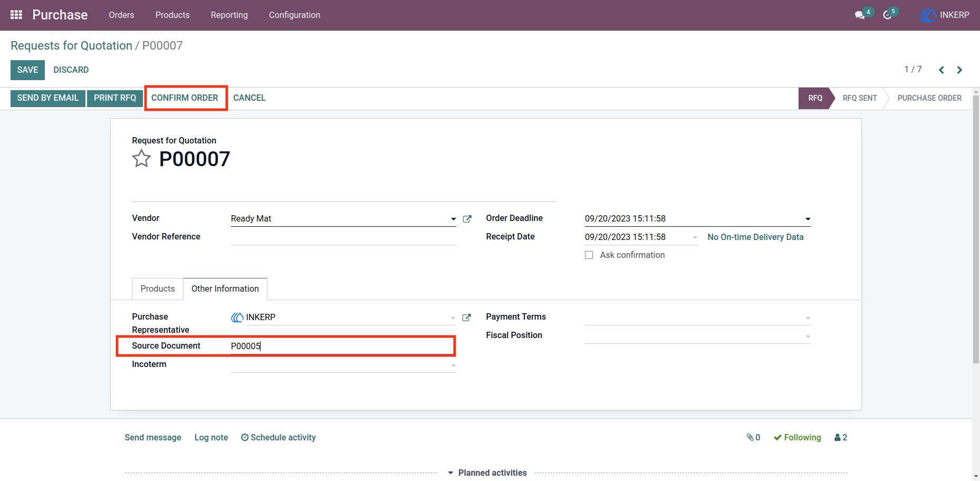Image resolution: width=980 pixels, height=481 pixels.
Task: Open the followers count icon
Action: [x=841, y=437]
